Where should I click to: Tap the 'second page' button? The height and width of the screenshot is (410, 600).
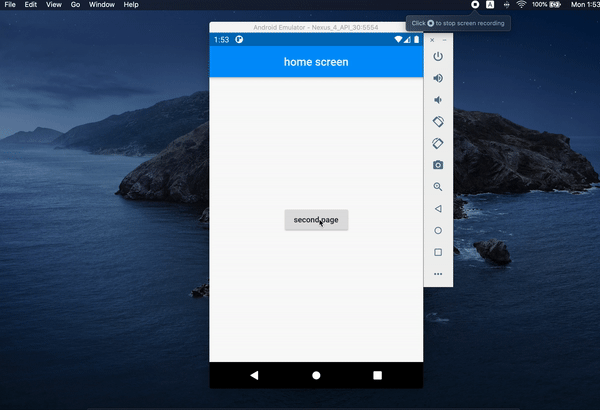coord(316,220)
